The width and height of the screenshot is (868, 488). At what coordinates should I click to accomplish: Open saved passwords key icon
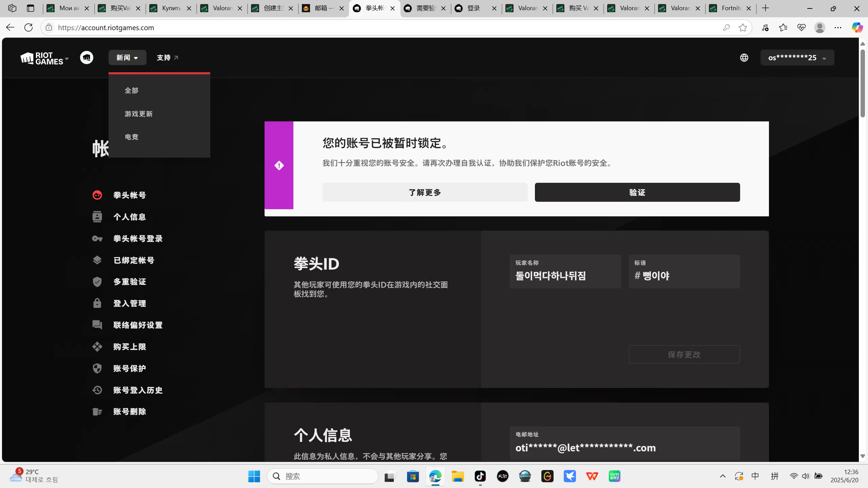click(726, 27)
